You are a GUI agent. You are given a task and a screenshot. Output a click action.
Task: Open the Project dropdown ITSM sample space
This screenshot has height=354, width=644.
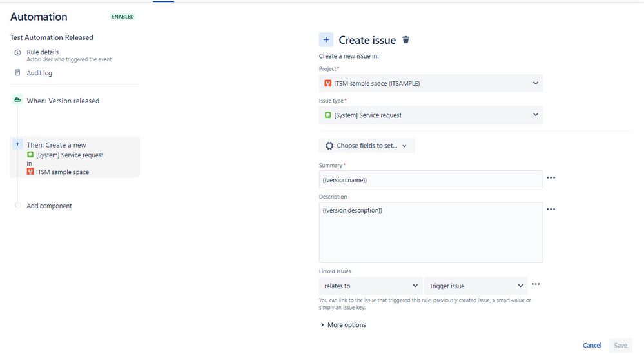tap(431, 83)
